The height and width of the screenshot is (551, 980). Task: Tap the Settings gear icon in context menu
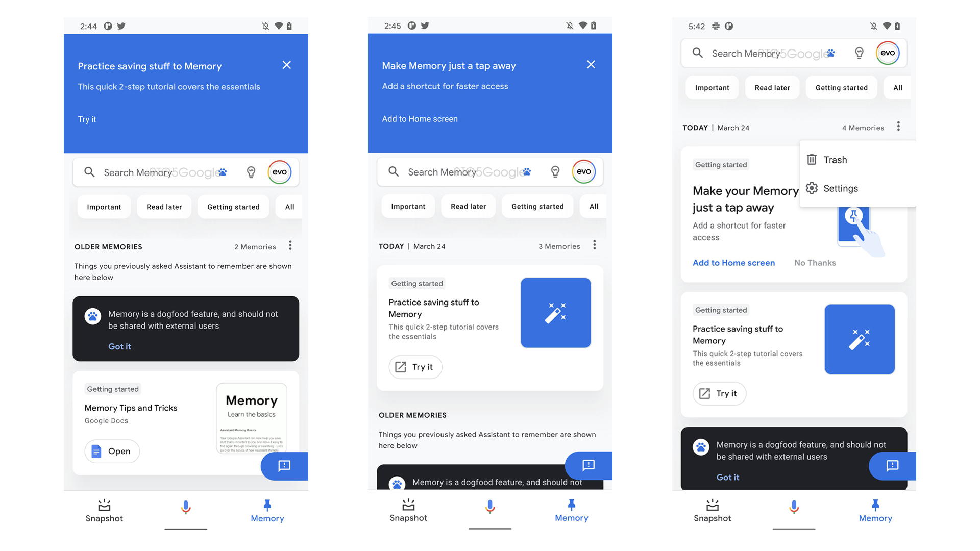pyautogui.click(x=815, y=188)
